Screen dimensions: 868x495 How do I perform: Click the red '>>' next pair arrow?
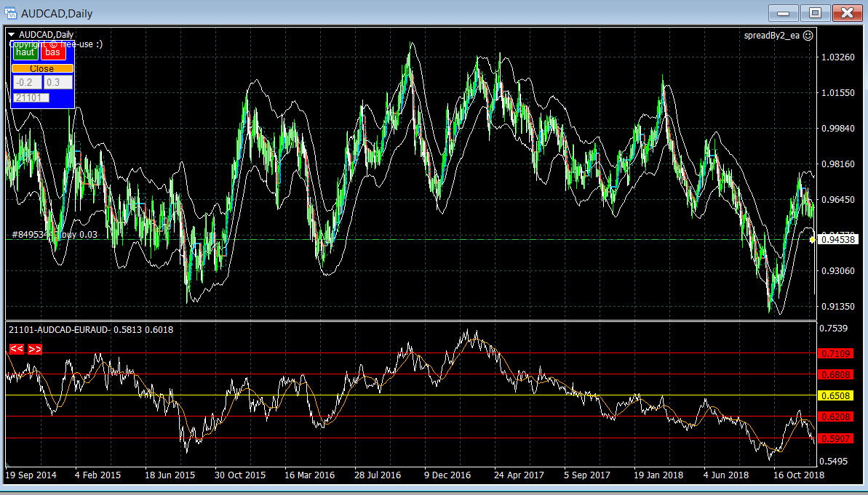coord(35,350)
